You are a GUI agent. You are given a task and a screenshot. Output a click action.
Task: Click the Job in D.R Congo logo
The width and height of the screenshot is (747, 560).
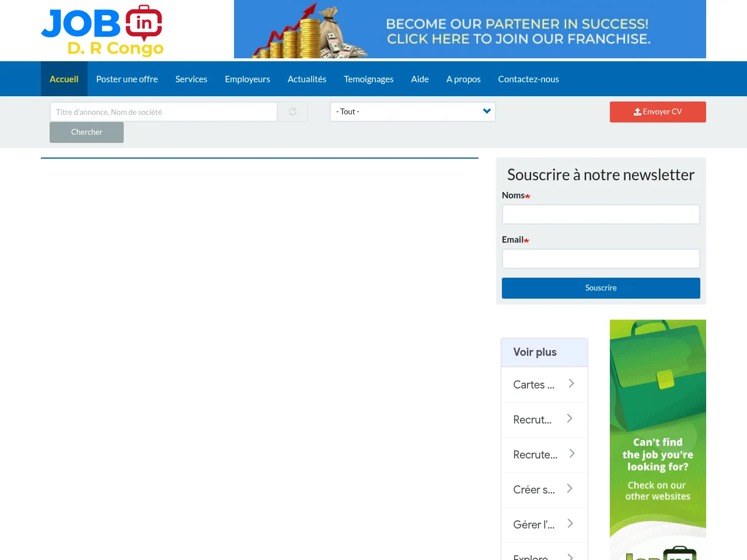(x=102, y=31)
